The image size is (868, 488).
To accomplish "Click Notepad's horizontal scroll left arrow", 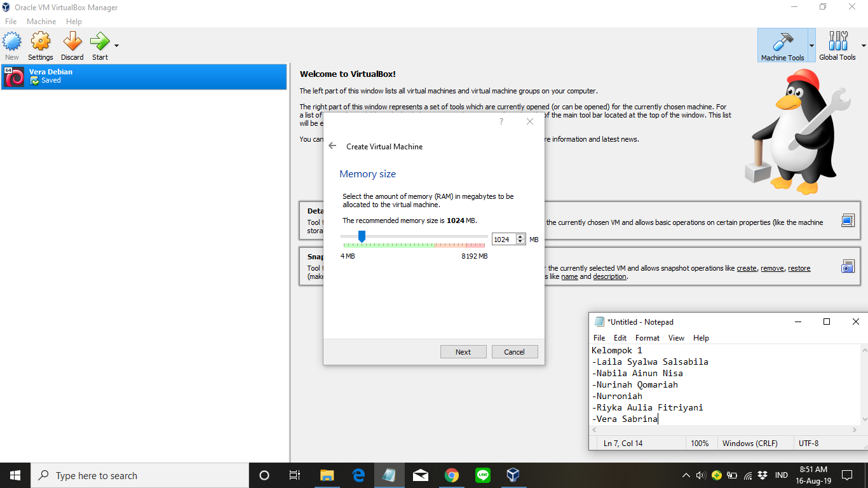I will [595, 430].
